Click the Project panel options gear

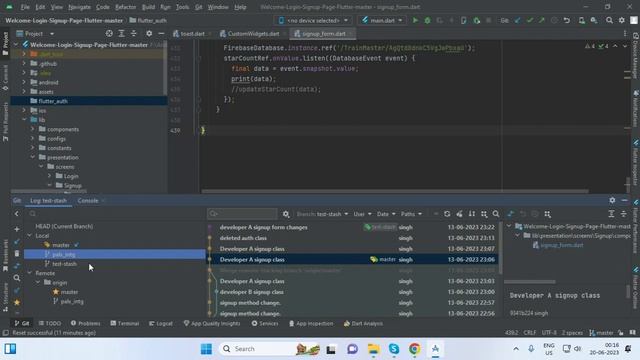pos(149,33)
